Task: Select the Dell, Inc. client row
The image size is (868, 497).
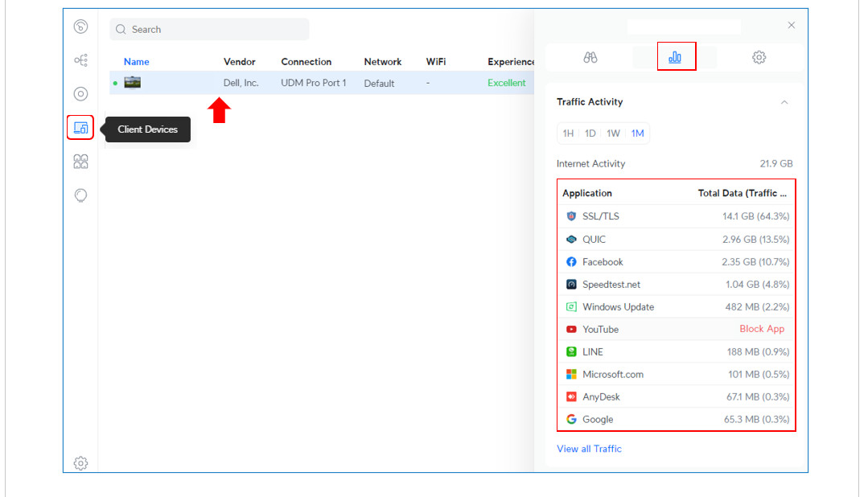Action: [x=322, y=83]
